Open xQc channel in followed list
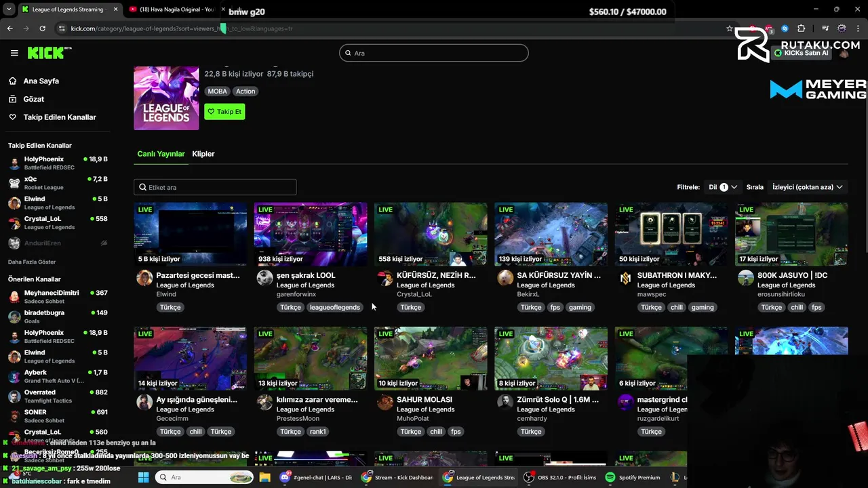Viewport: 868px width, 488px height. (x=58, y=183)
